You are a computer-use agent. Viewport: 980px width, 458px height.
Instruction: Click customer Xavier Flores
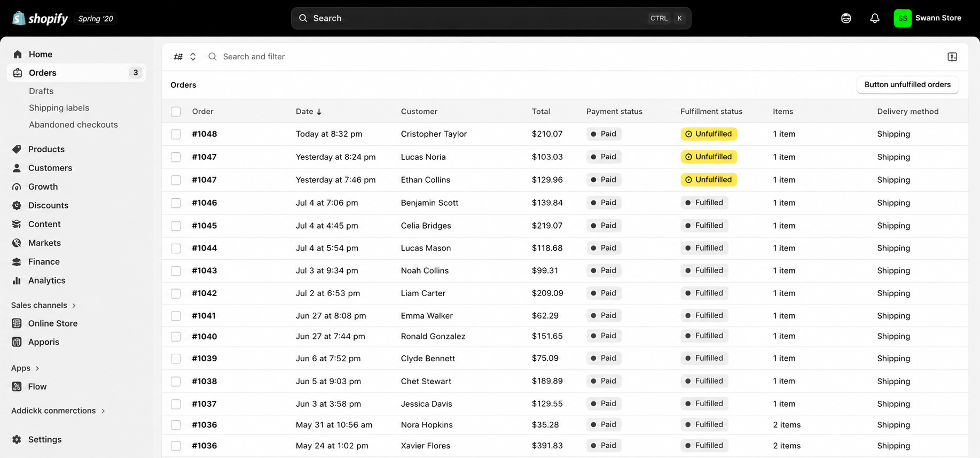(425, 446)
